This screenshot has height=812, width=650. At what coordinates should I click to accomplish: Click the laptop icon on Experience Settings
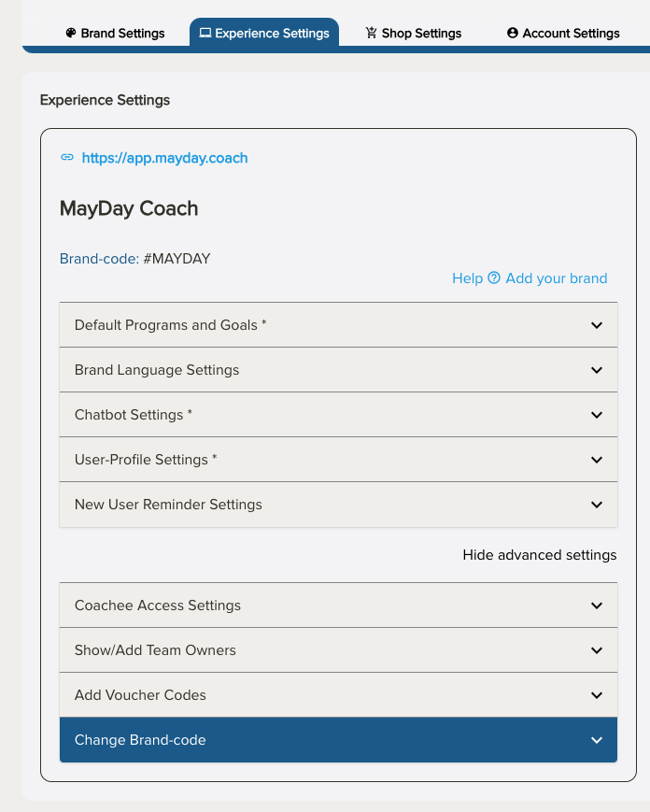[x=205, y=34]
